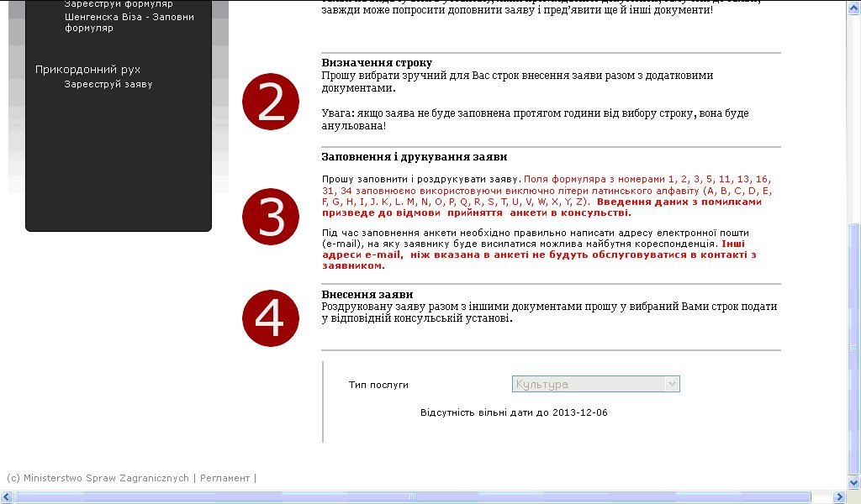Open the Культура service type dropdown
The width and height of the screenshot is (861, 504).
coord(595,384)
